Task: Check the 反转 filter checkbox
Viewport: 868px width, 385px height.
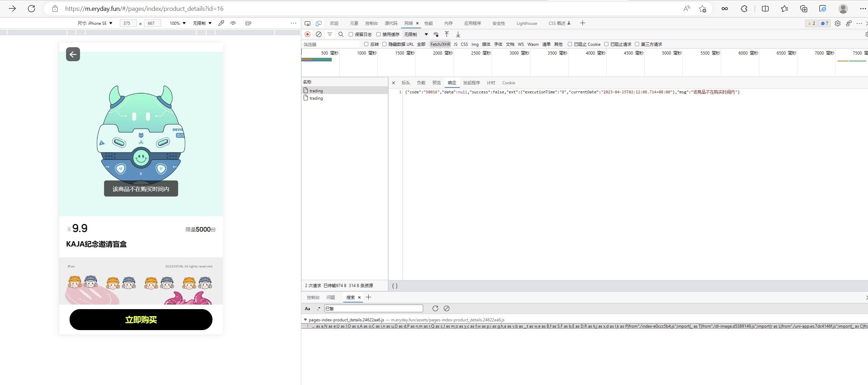Action: [366, 44]
